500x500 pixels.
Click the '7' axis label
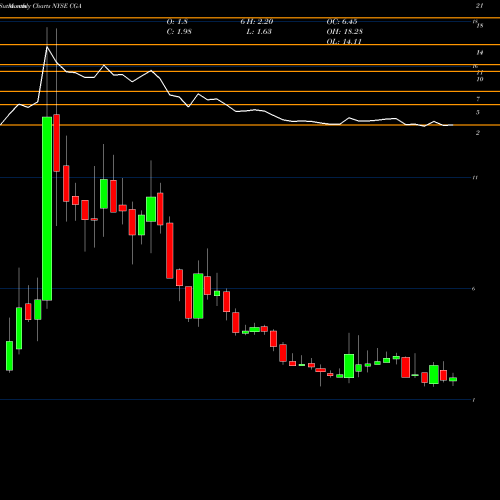tap(478, 99)
